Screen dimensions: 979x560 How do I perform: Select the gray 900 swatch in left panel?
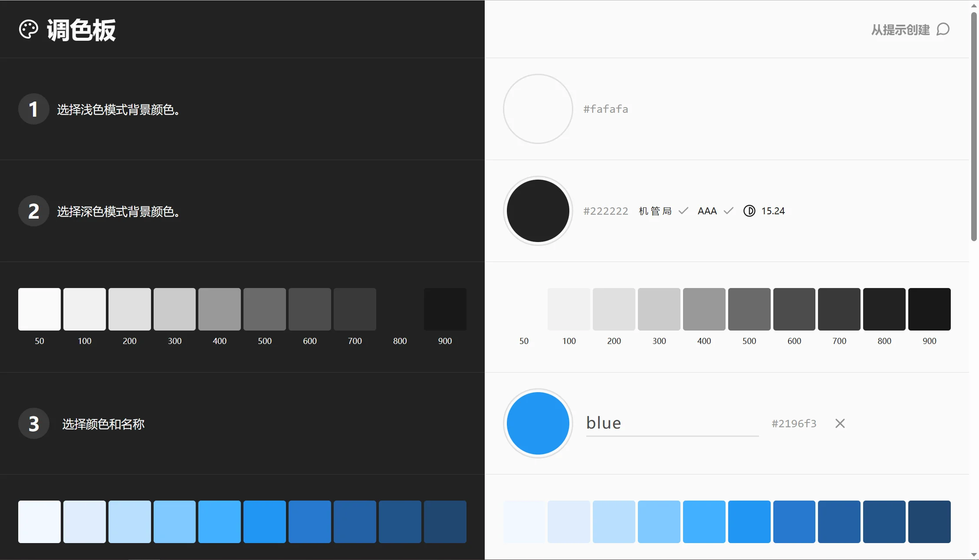pyautogui.click(x=444, y=309)
